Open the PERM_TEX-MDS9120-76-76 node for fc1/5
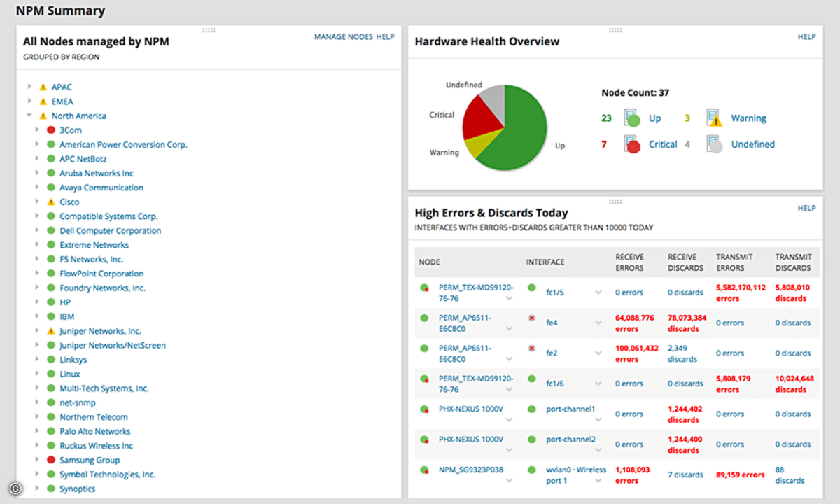840x504 pixels. point(476,293)
